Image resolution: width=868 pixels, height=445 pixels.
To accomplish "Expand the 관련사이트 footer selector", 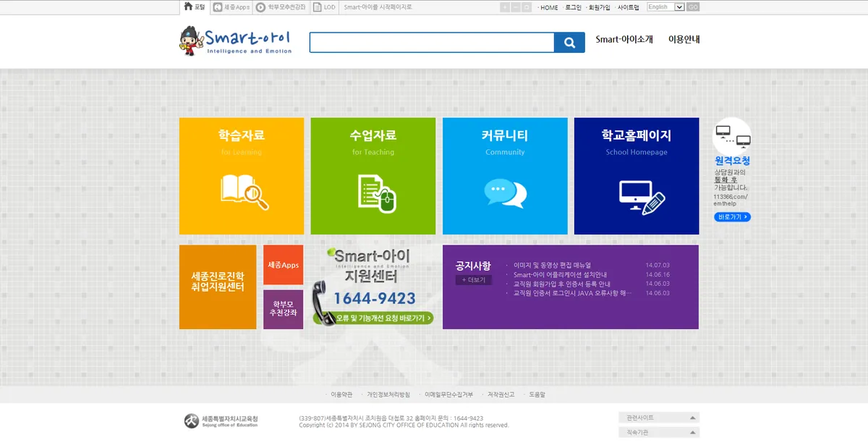I will (x=658, y=417).
